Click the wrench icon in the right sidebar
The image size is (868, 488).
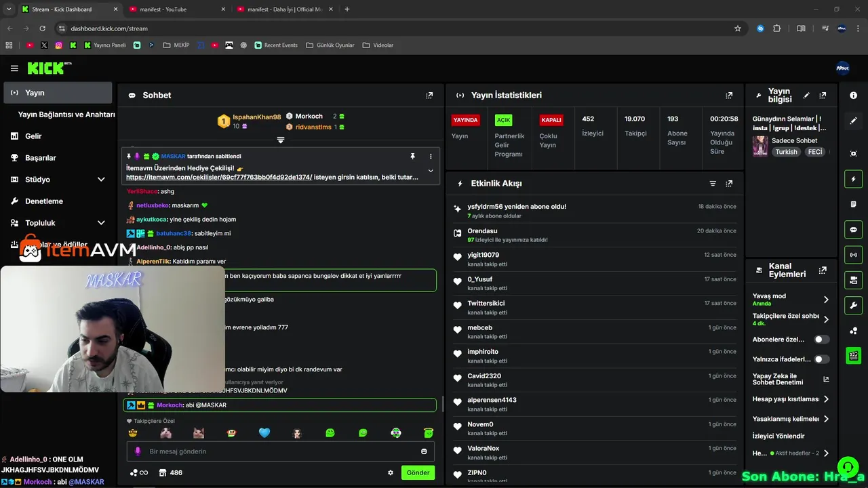click(853, 305)
